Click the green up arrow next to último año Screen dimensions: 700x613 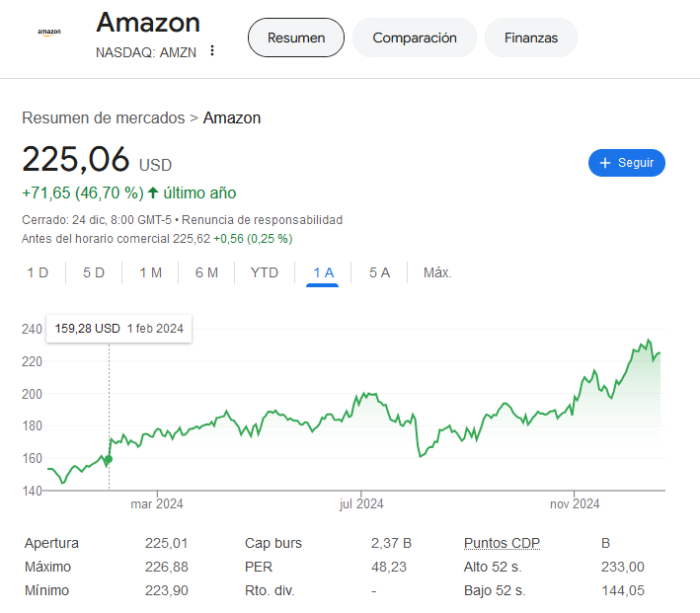pyautogui.click(x=153, y=192)
